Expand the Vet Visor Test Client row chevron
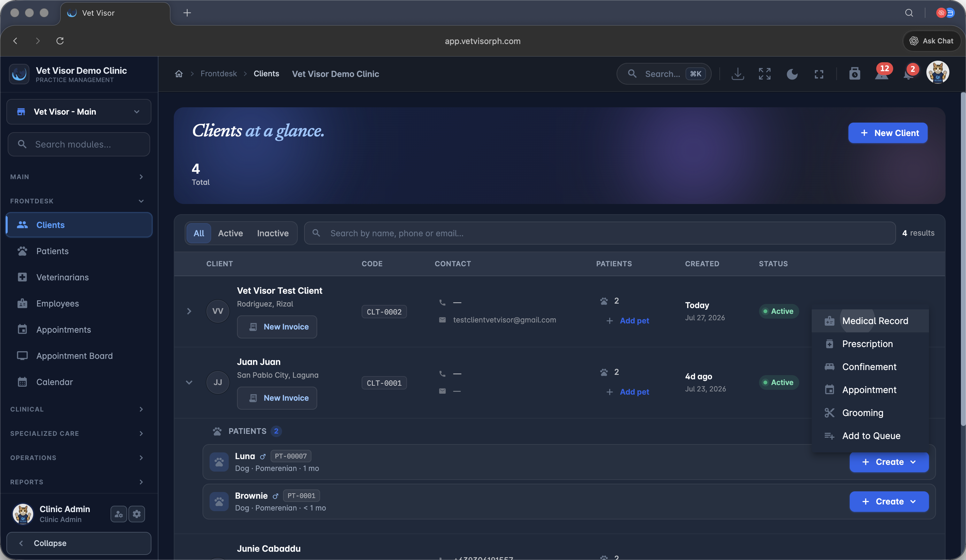 (189, 311)
